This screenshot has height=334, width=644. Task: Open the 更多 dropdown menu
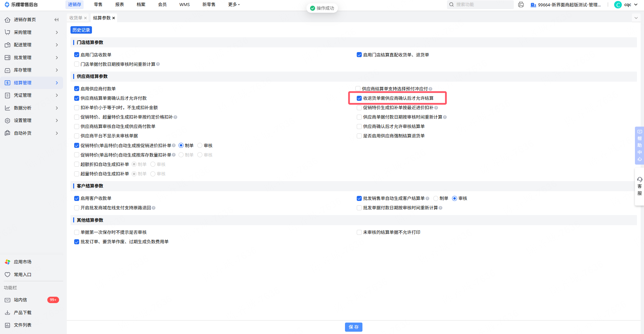[x=234, y=5]
